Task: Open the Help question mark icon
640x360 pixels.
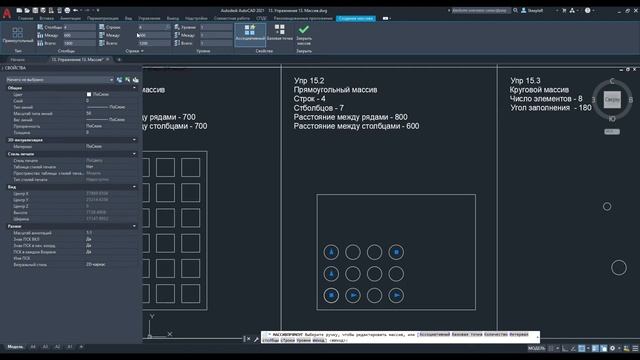Action: pyautogui.click(x=588, y=11)
